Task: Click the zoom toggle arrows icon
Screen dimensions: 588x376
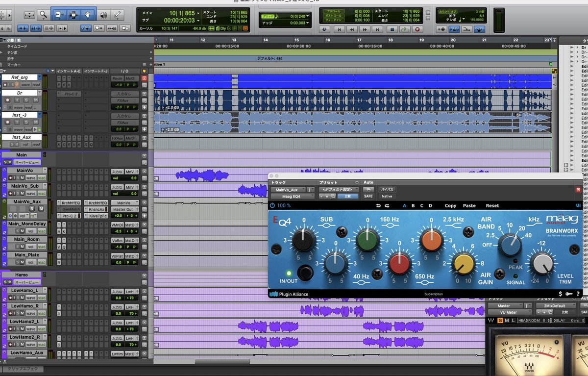Action: [x=29, y=15]
